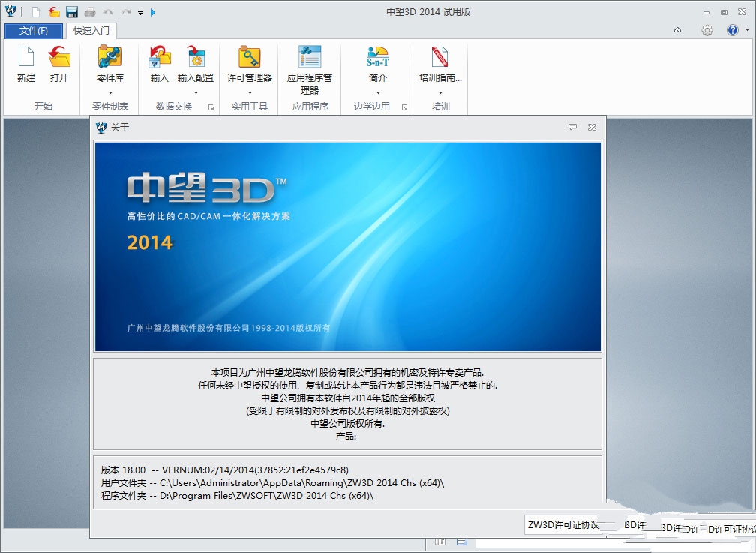Expand the dropdown arrow under 培训指南
Viewport: 756px width, 553px height.
click(x=440, y=92)
